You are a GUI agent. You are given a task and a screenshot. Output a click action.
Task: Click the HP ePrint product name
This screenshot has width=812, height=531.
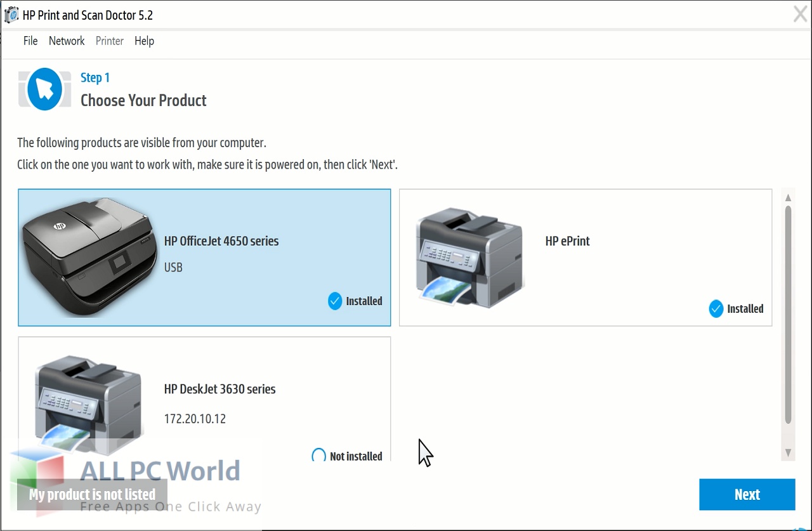pyautogui.click(x=568, y=241)
